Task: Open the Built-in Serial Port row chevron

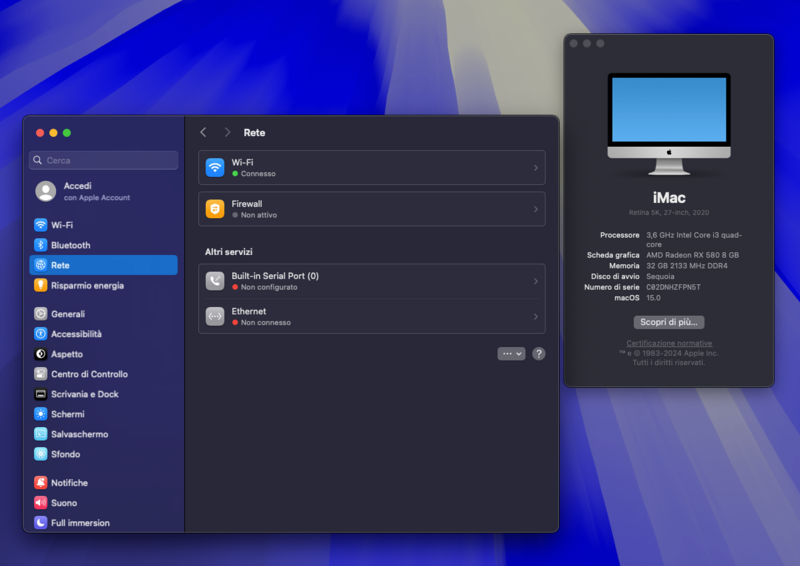Action: 535,281
